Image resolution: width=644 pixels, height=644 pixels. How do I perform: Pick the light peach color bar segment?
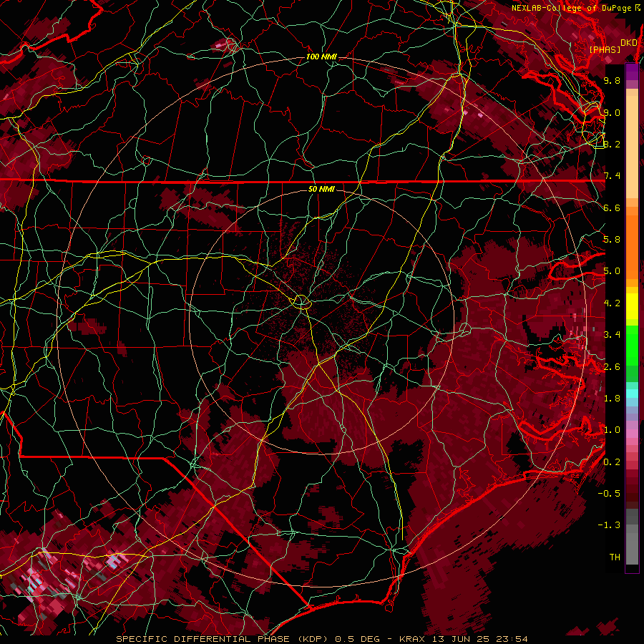tap(632, 148)
